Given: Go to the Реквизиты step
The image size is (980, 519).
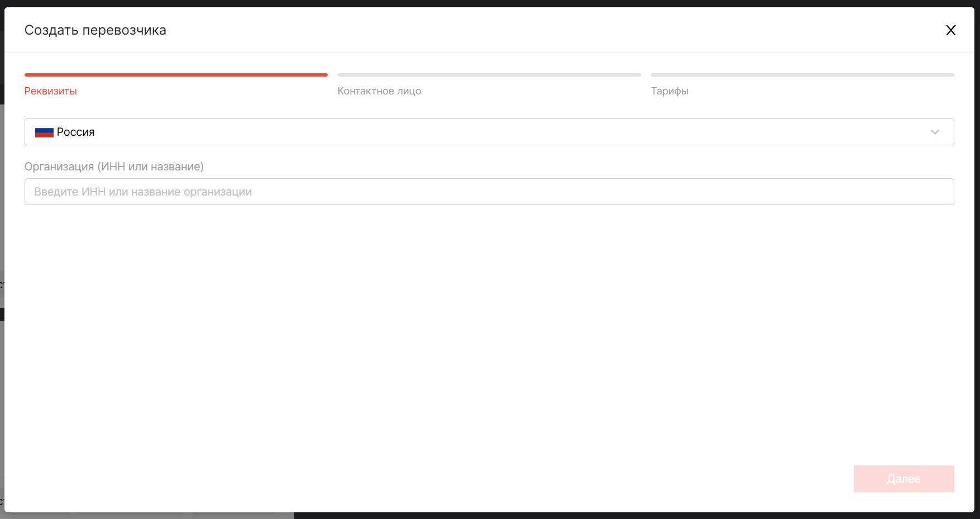Looking at the screenshot, I should click(x=51, y=91).
